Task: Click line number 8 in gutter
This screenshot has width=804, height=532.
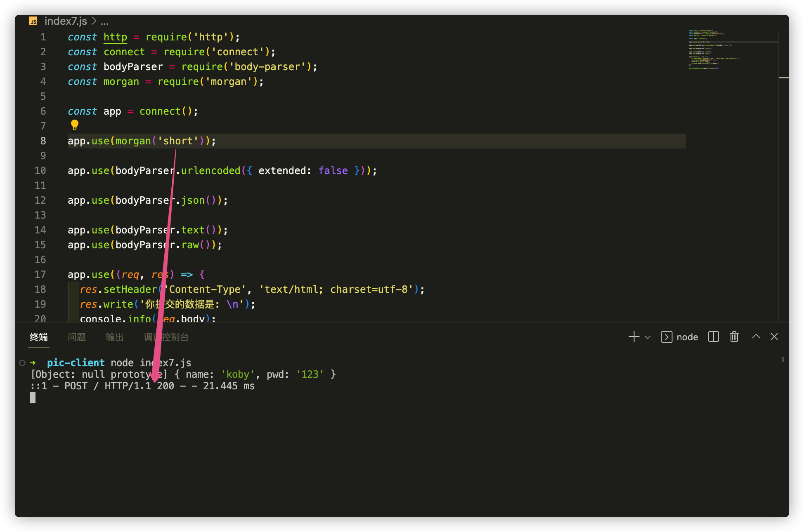Action: tap(43, 141)
